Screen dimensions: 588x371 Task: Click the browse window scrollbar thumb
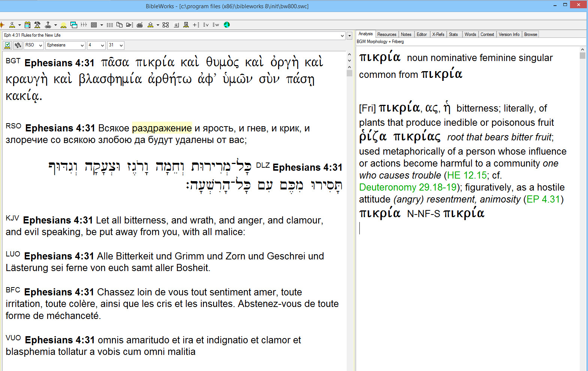point(350,73)
